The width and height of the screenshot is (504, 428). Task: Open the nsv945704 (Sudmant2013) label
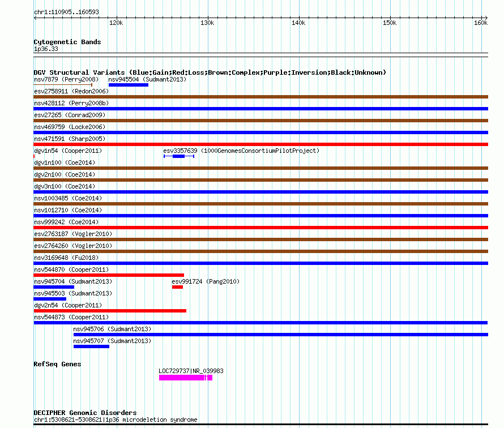point(73,281)
